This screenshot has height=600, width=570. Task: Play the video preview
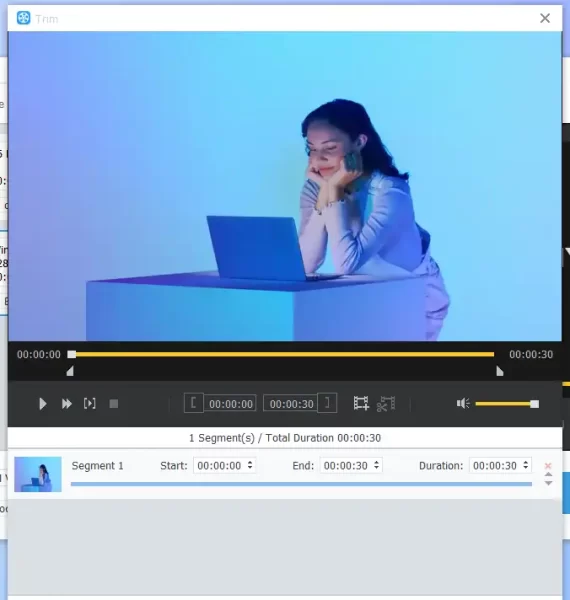coord(42,404)
